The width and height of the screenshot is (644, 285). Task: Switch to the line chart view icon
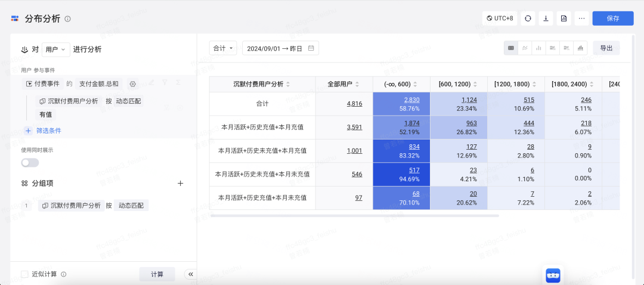point(525,48)
